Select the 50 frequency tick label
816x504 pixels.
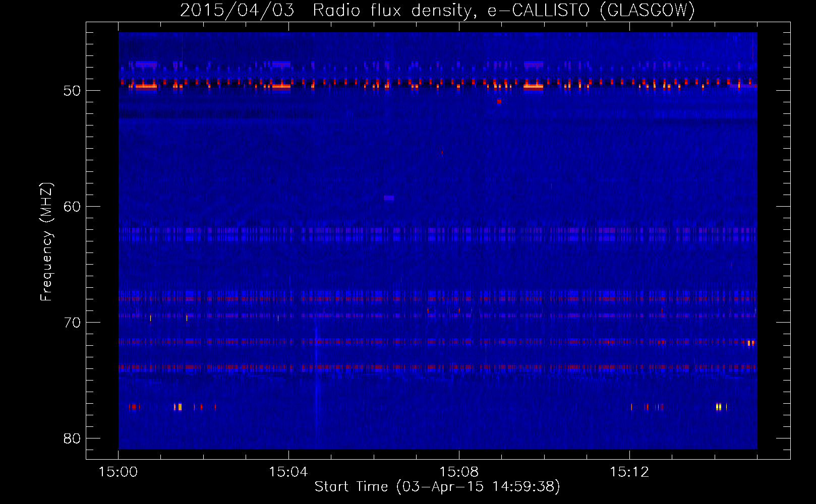72,91
